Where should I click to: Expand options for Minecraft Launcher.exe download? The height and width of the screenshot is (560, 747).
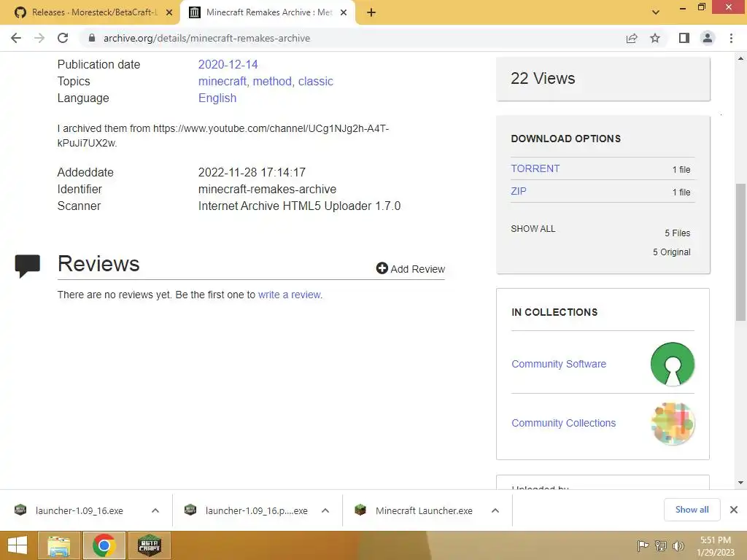495,510
